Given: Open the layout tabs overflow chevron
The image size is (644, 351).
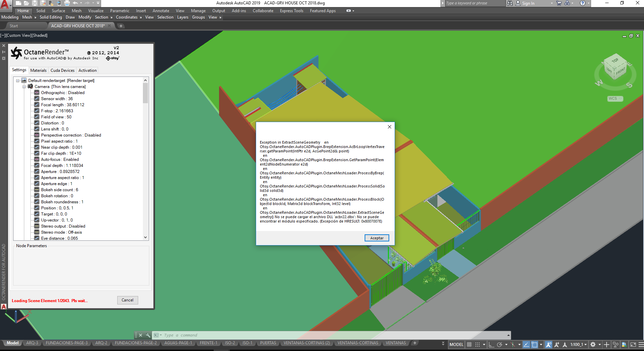Looking at the screenshot, I should [443, 343].
